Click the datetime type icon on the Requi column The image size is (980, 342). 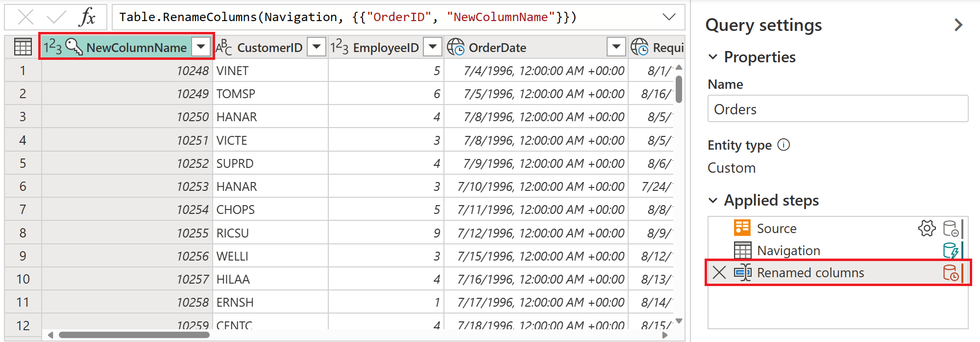pyautogui.click(x=639, y=47)
